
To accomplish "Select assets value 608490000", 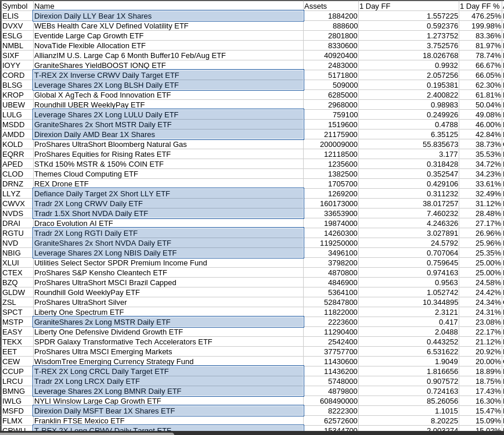I will pos(331,401).
